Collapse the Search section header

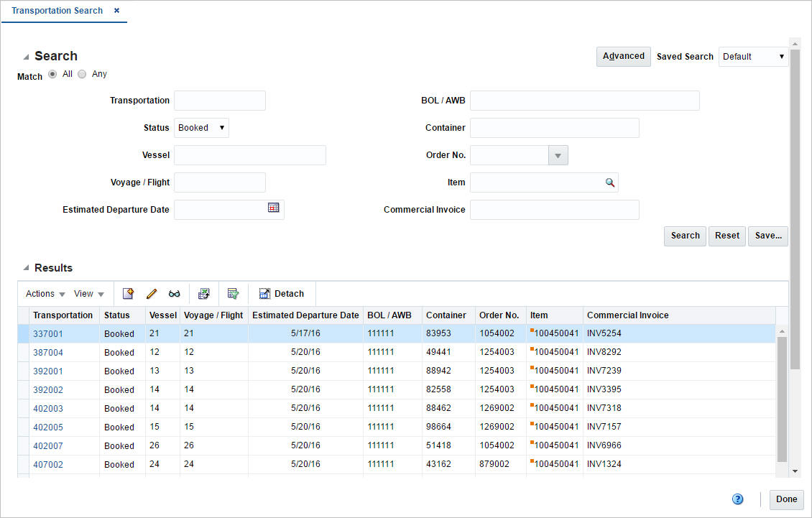pos(28,55)
